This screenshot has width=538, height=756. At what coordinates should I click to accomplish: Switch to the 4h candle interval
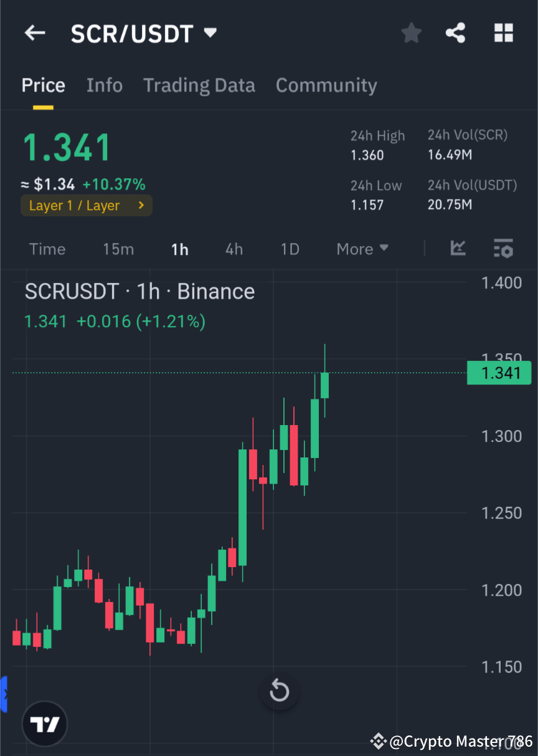point(234,249)
